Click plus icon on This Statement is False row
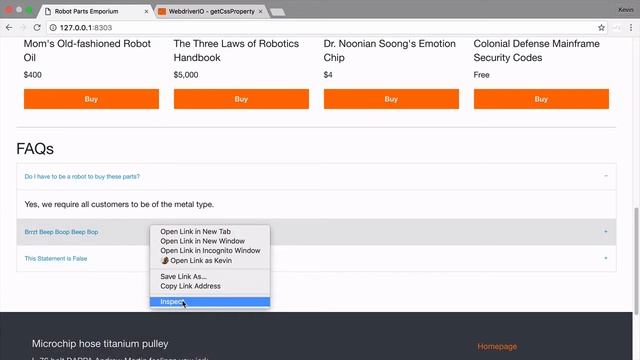The image size is (640, 360). pyautogui.click(x=606, y=258)
